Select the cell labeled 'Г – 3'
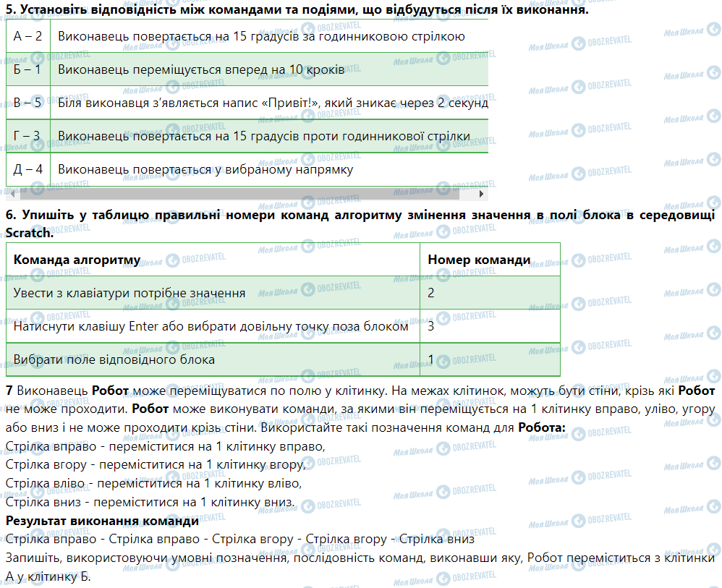 28,135
